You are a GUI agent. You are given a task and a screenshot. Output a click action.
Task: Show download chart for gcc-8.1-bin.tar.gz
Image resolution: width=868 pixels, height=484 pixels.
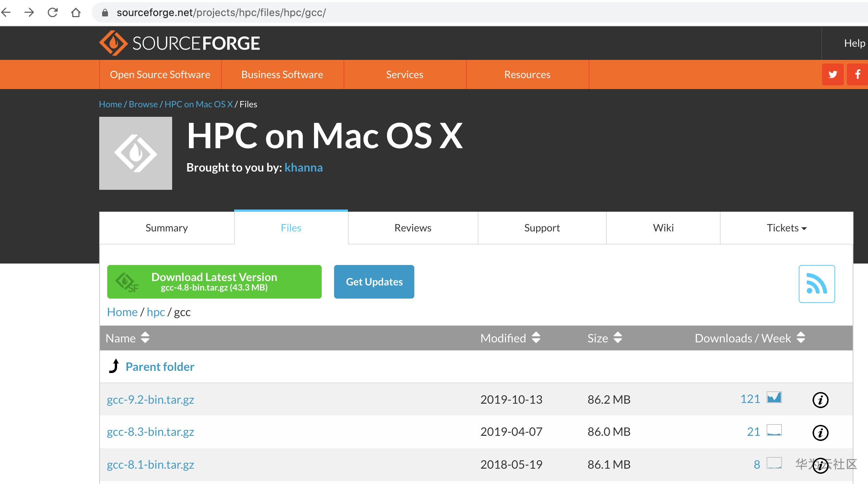774,463
